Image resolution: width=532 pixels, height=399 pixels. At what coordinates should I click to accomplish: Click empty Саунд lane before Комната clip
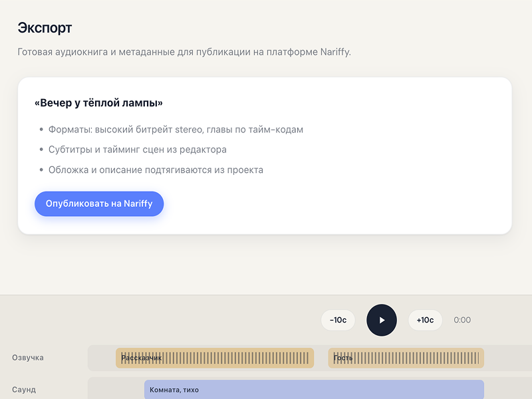pos(116,390)
